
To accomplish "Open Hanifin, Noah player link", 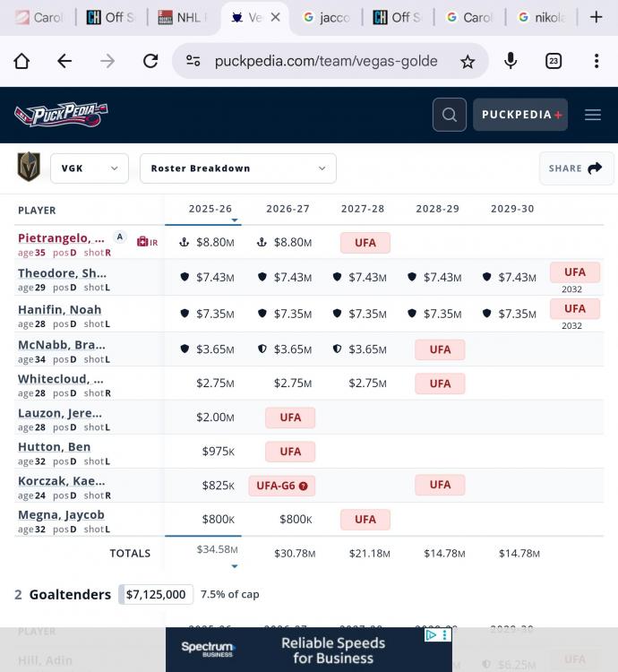I will tap(59, 309).
